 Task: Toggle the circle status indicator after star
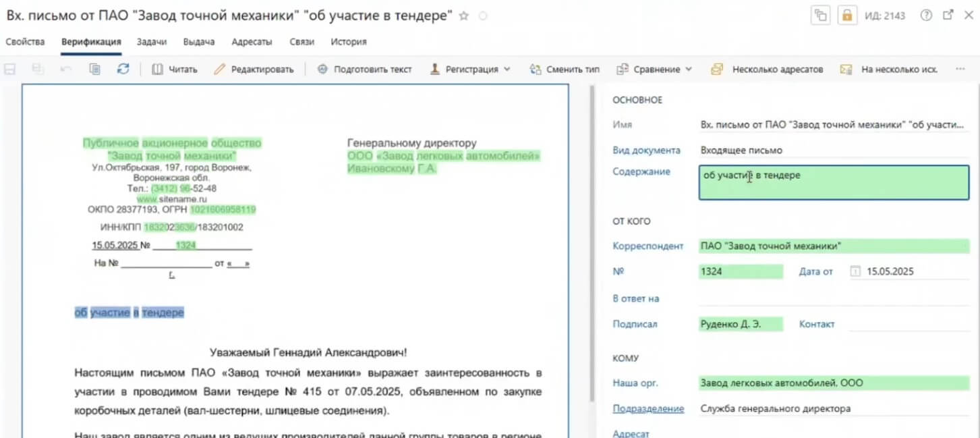pyautogui.click(x=483, y=16)
